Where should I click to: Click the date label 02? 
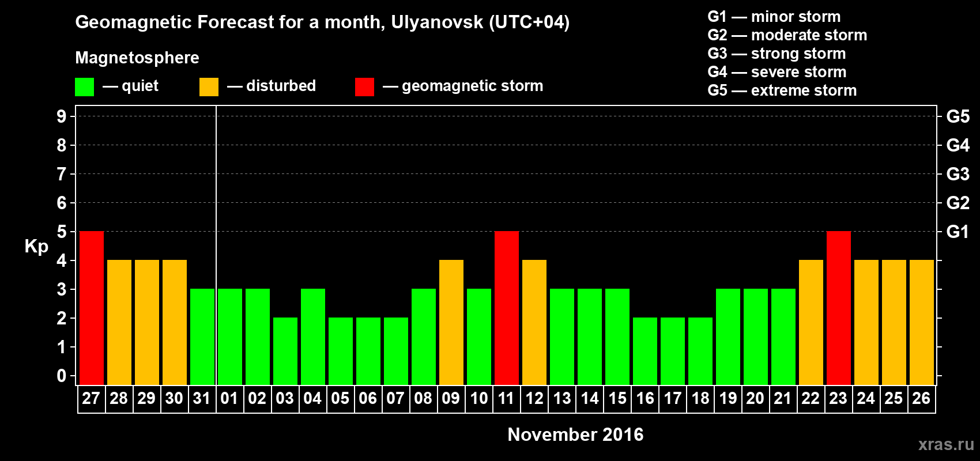point(257,398)
